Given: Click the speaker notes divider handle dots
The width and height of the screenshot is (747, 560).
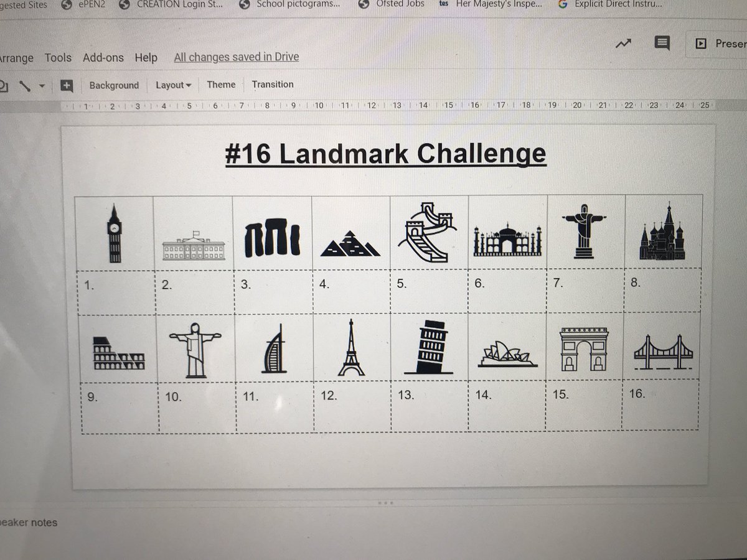Looking at the screenshot, I should [x=386, y=502].
